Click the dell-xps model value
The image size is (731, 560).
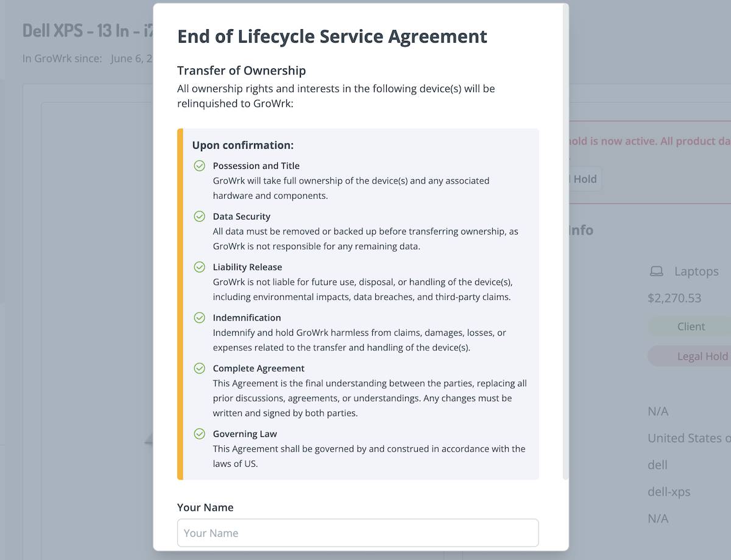tap(669, 492)
